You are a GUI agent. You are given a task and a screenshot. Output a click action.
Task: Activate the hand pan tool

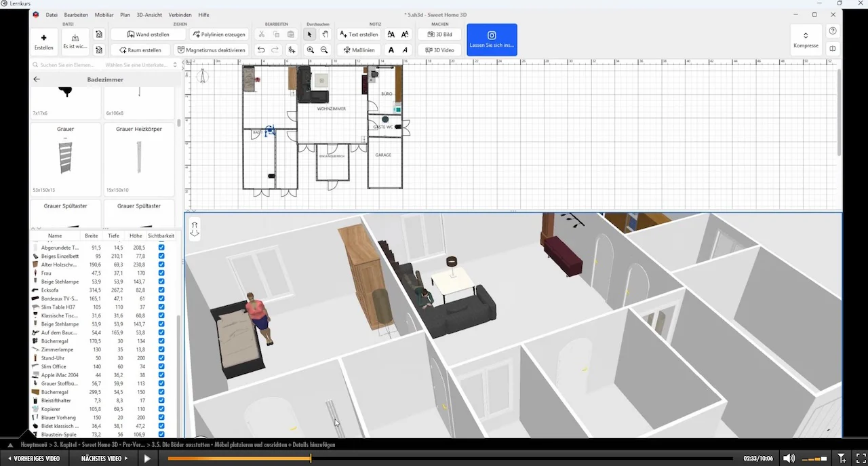(325, 35)
